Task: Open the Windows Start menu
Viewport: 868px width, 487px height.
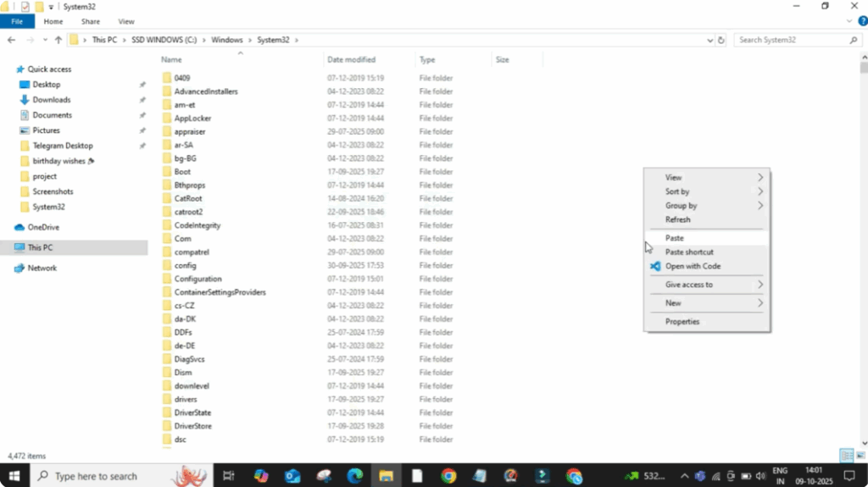Action: click(14, 476)
